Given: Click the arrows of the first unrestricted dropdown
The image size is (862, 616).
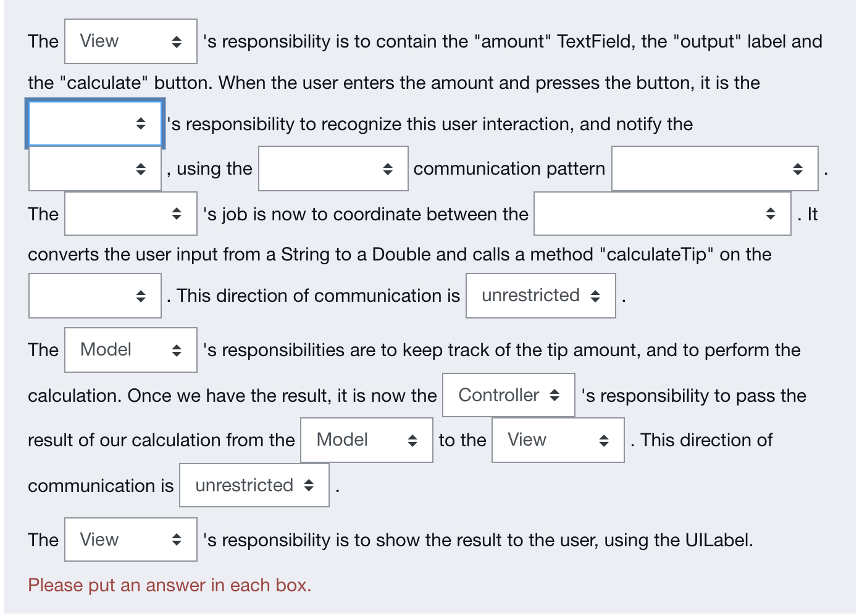Looking at the screenshot, I should point(595,296).
